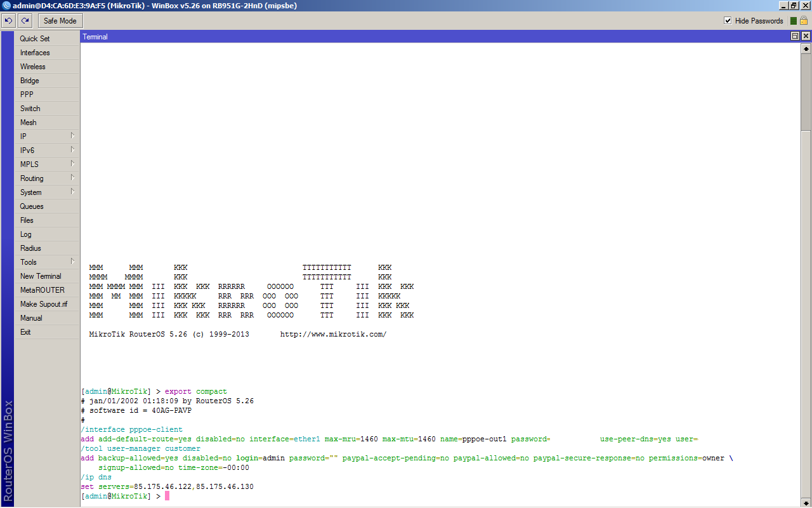The height and width of the screenshot is (508, 812).
Task: Toggle Safe Mode on
Action: [x=60, y=20]
